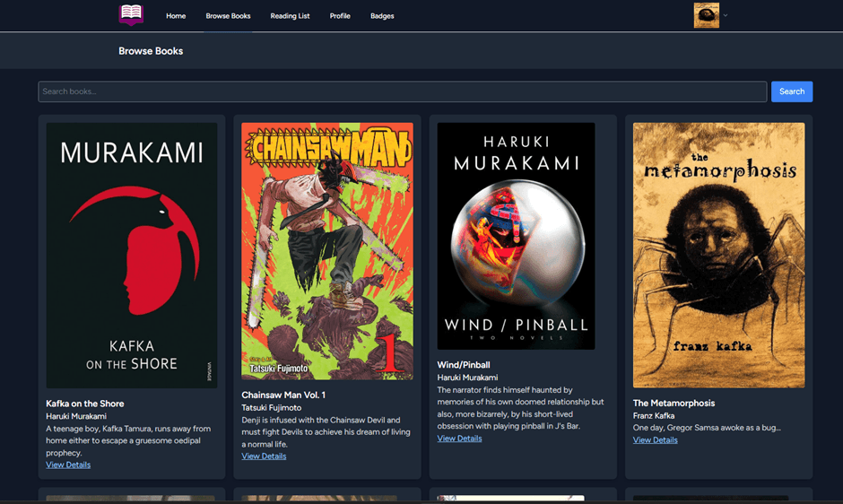Open the Profile nav item
Image resolution: width=843 pixels, height=504 pixels.
coord(340,16)
